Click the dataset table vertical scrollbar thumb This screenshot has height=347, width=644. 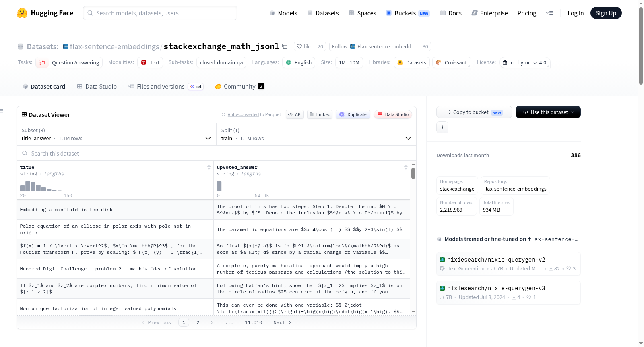tap(413, 174)
